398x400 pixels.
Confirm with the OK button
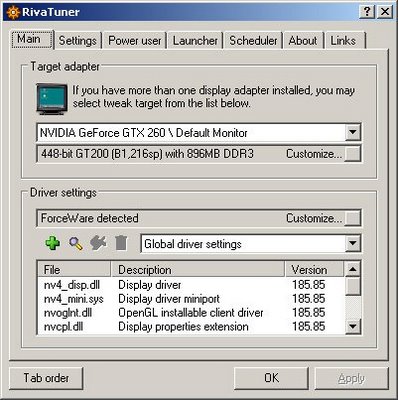(x=271, y=378)
